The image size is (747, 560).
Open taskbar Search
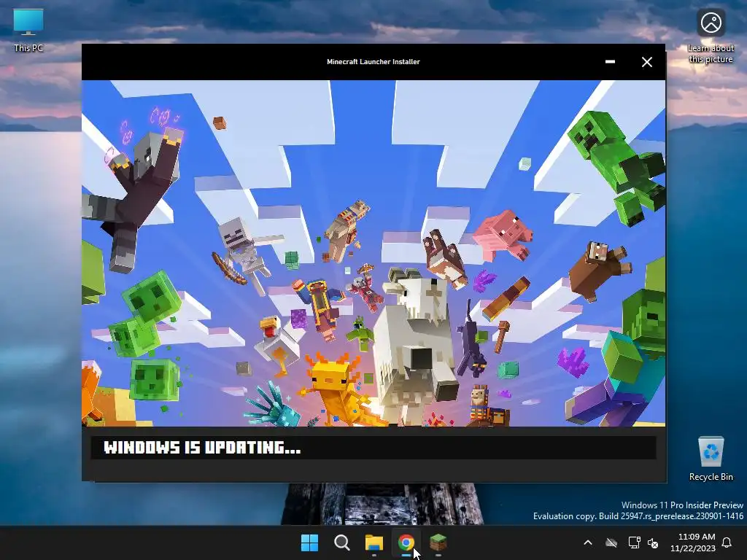tap(341, 542)
